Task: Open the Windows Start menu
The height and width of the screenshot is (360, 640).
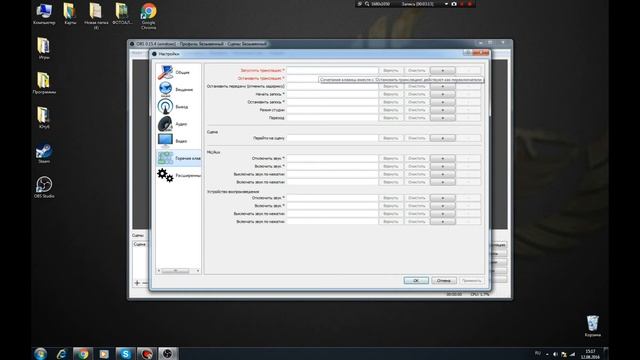Action: pyautogui.click(x=40, y=353)
